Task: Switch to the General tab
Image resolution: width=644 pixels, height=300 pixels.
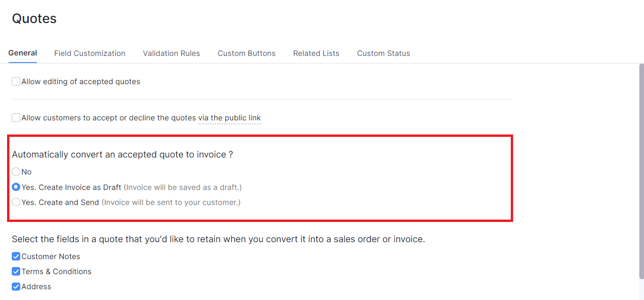Action: 23,53
